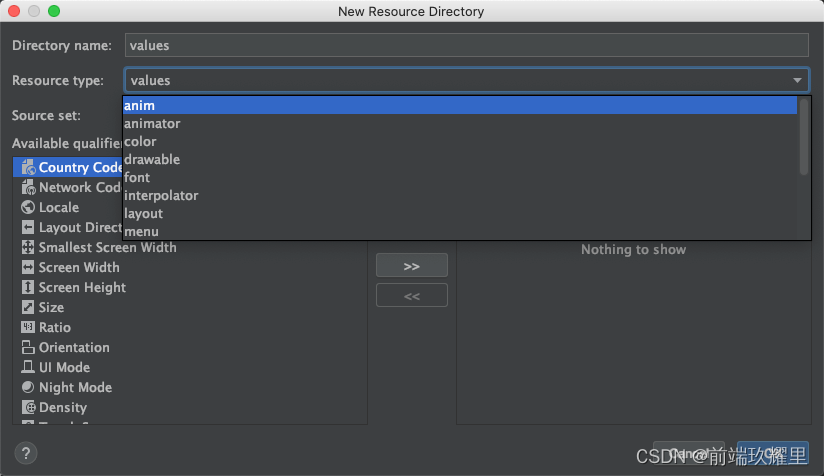Click the Screen Width qualifier icon
824x476 pixels.
[28, 267]
